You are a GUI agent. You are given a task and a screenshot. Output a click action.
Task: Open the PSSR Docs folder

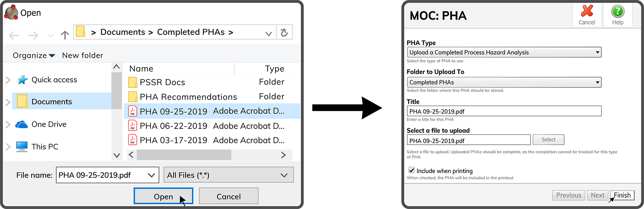[x=162, y=82]
